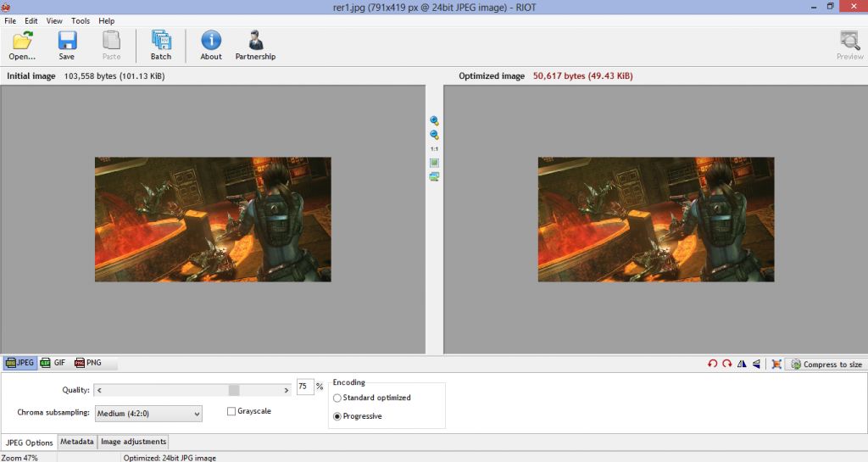Click the Zoom 47% status bar entry
868x462 pixels.
click(19, 458)
